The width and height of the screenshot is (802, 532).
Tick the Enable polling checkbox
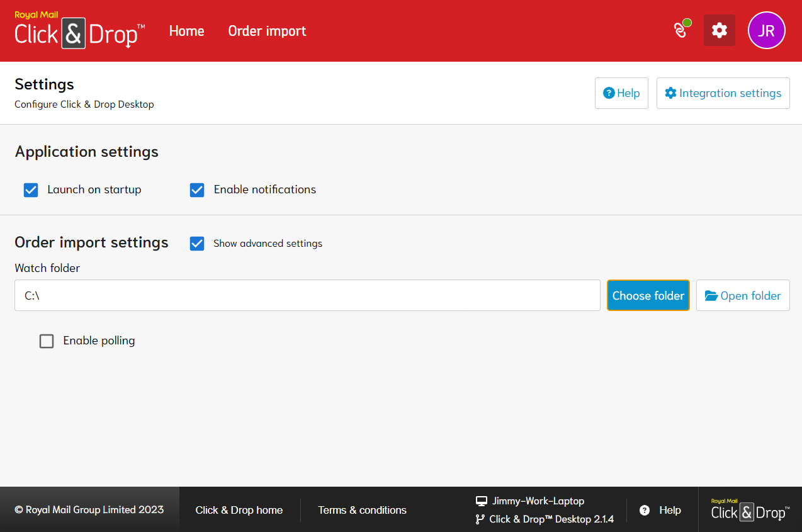click(47, 341)
